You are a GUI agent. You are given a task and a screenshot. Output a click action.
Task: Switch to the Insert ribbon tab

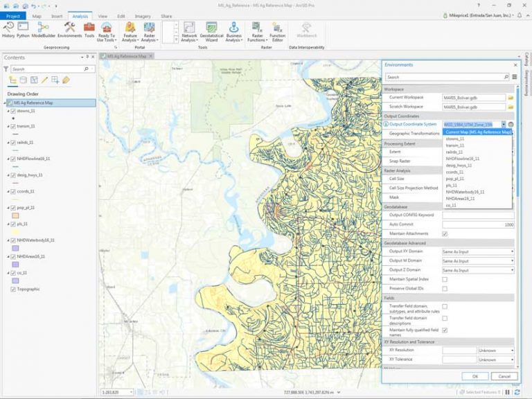tap(57, 16)
